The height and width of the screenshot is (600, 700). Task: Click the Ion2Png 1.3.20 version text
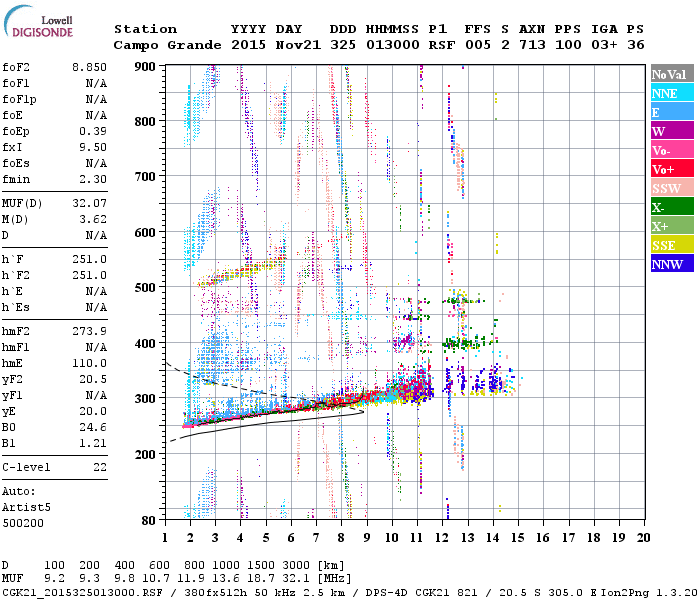(x=649, y=592)
